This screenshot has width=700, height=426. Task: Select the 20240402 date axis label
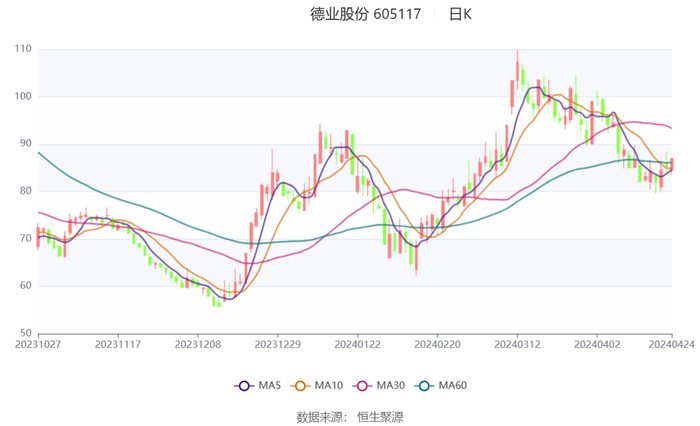[x=597, y=344]
